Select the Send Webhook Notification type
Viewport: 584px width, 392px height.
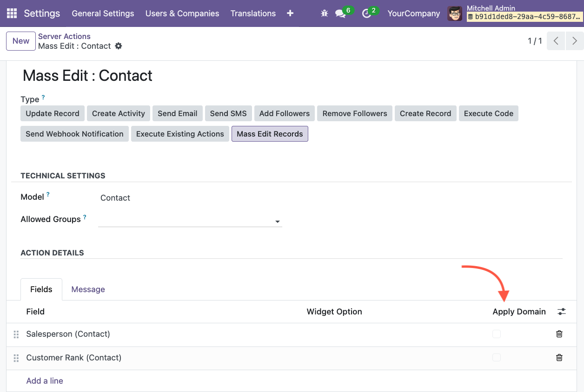point(74,134)
